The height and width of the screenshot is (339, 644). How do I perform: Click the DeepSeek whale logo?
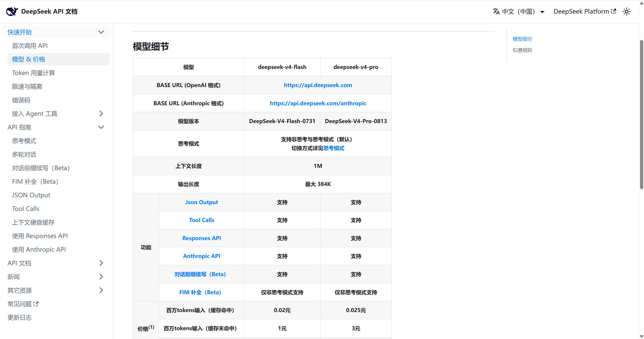pos(12,11)
